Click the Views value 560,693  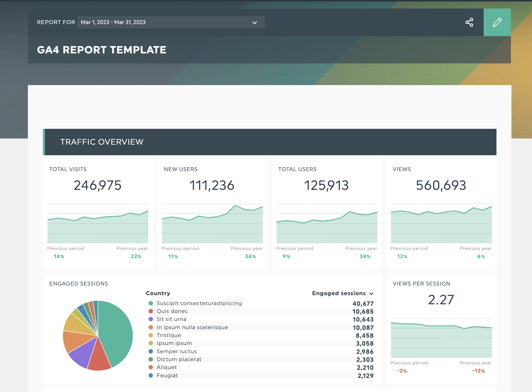coord(441,185)
